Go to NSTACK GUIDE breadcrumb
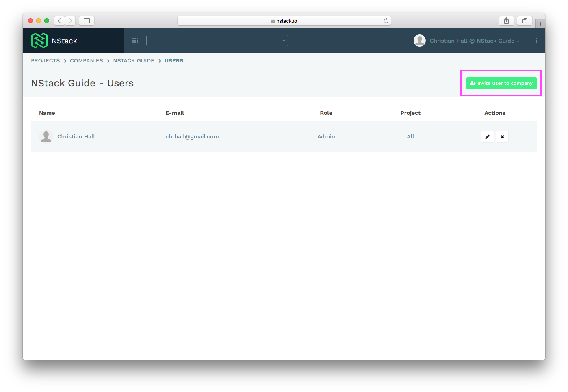The height and width of the screenshot is (392, 568). coord(134,61)
